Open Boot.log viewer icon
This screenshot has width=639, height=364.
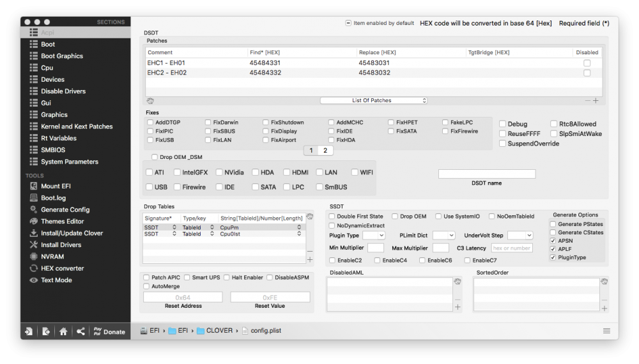pos(33,198)
